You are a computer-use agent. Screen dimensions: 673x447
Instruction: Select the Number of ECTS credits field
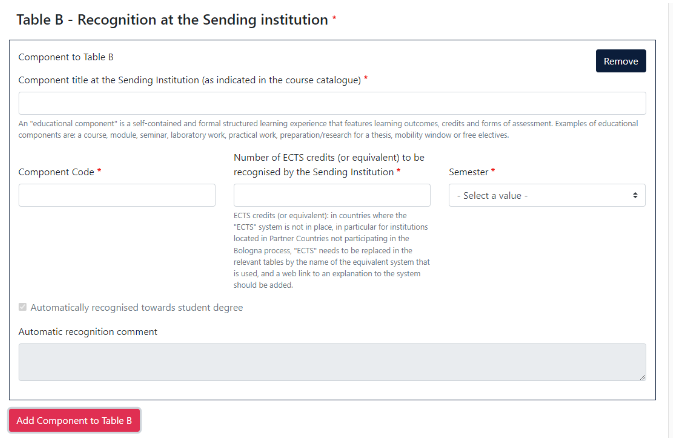pyautogui.click(x=332, y=195)
